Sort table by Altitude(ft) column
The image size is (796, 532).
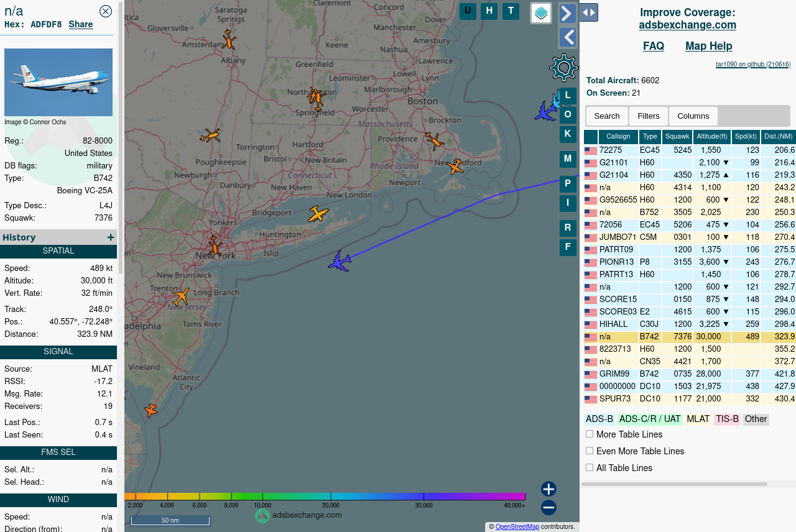(x=712, y=137)
